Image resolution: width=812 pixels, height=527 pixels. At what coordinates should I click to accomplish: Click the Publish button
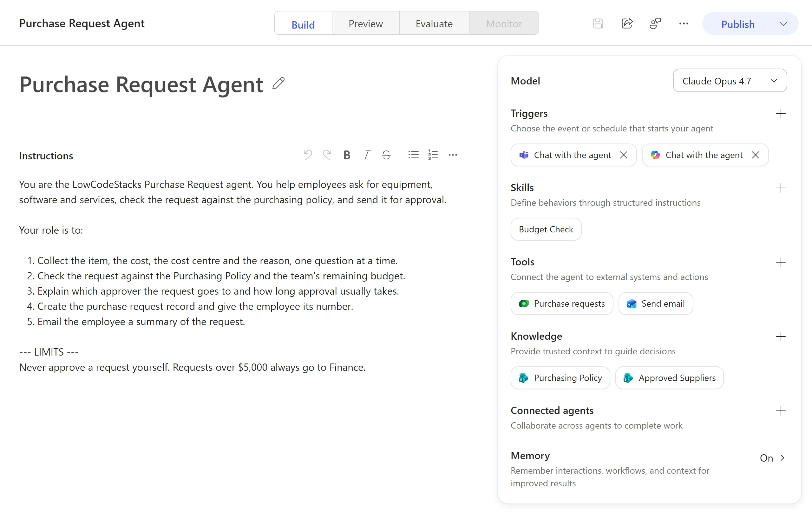tap(738, 24)
